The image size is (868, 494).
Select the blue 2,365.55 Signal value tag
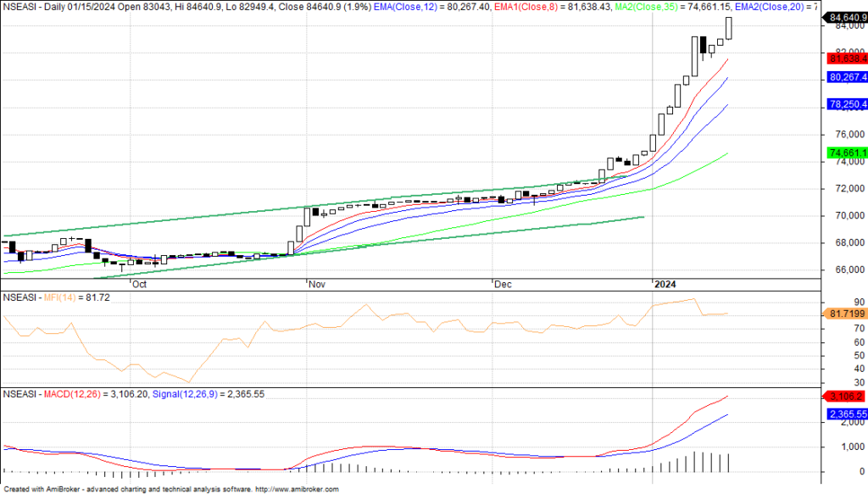point(846,414)
